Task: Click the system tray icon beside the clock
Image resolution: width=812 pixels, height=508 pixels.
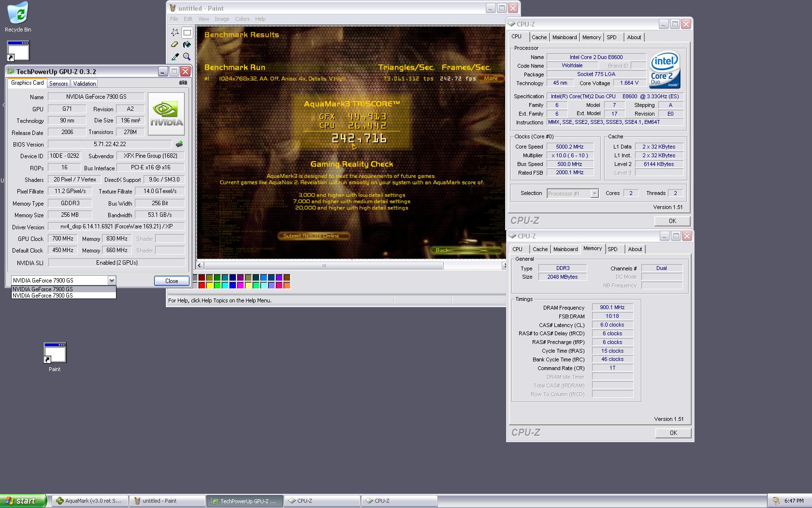Action: click(x=776, y=501)
